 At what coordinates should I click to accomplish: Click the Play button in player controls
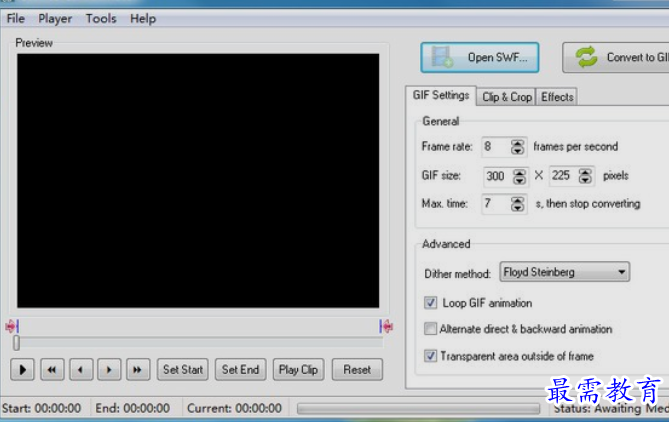click(x=23, y=370)
